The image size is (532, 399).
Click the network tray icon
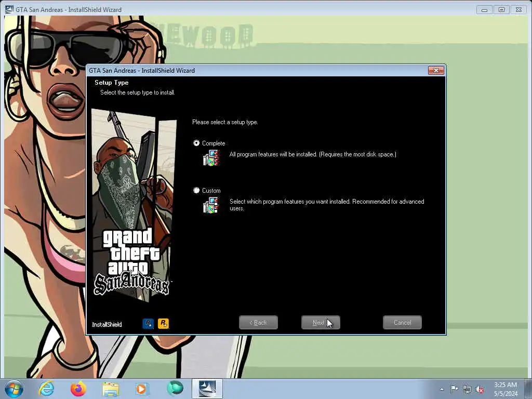[467, 389]
